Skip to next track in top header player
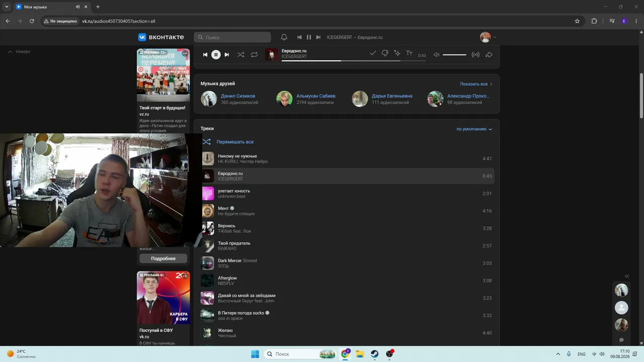644x362 pixels. click(x=318, y=37)
